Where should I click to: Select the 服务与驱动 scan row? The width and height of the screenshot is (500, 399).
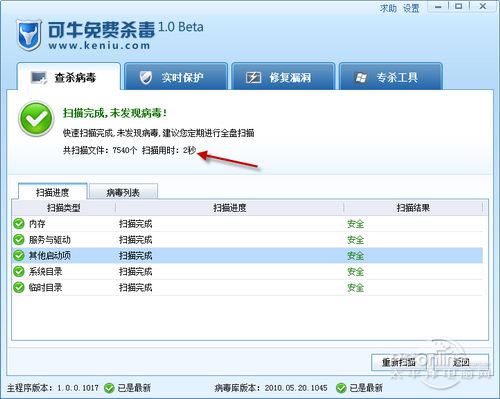click(248, 240)
